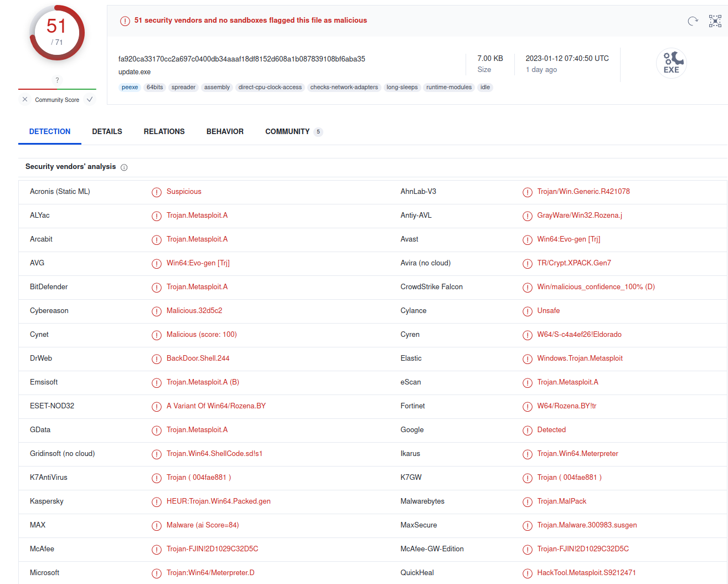Image resolution: width=728 pixels, height=584 pixels.
Task: Click the Malicious (score: 100) result
Action: click(x=202, y=335)
